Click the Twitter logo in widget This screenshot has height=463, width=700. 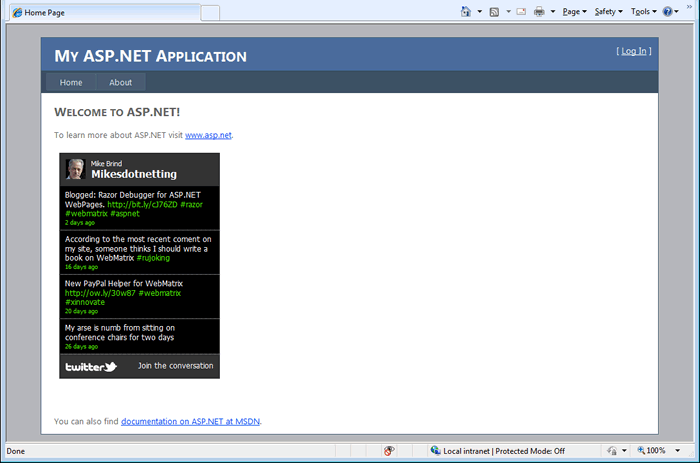[91, 367]
